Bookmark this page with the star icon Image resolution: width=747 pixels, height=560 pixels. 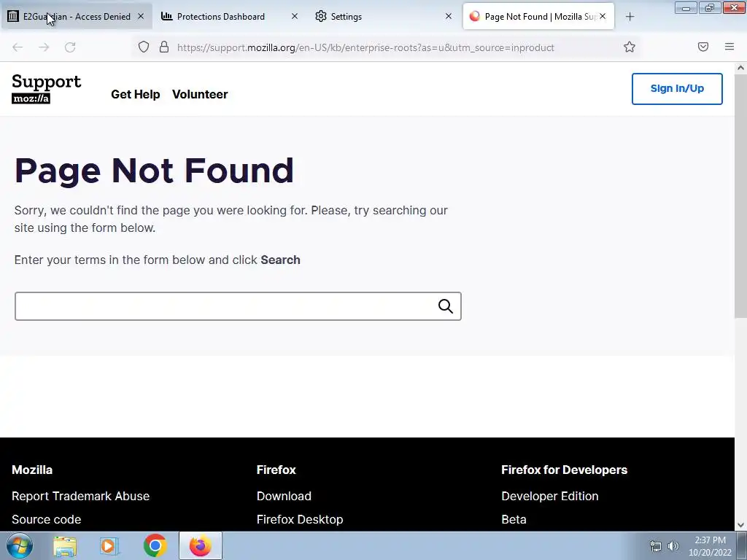click(630, 47)
